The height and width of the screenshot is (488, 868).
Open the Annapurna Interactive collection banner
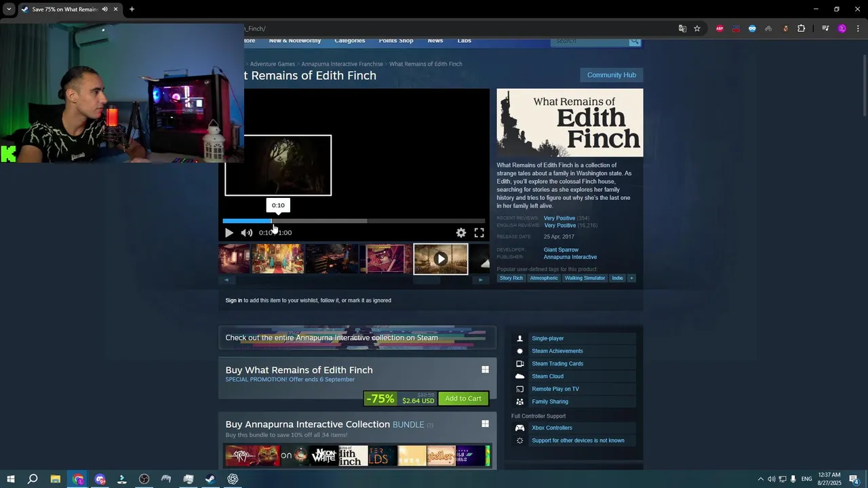click(x=357, y=338)
